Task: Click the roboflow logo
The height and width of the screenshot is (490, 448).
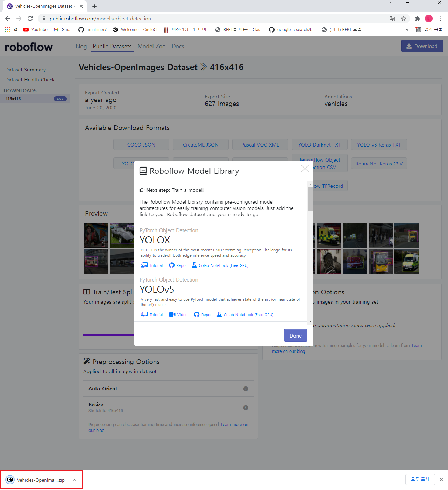Action: (29, 47)
